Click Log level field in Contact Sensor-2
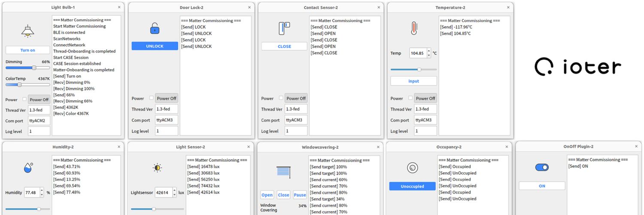Screen dimensions: 644x215 point(296,131)
